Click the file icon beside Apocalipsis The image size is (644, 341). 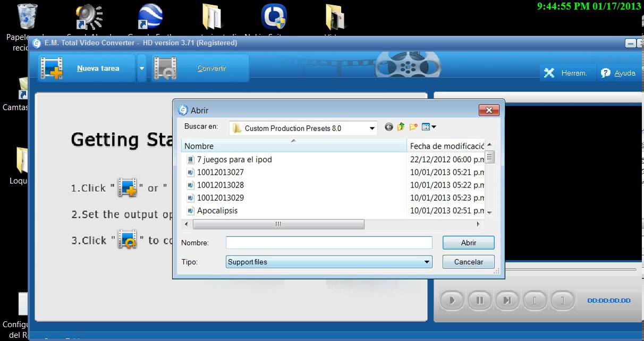(191, 211)
